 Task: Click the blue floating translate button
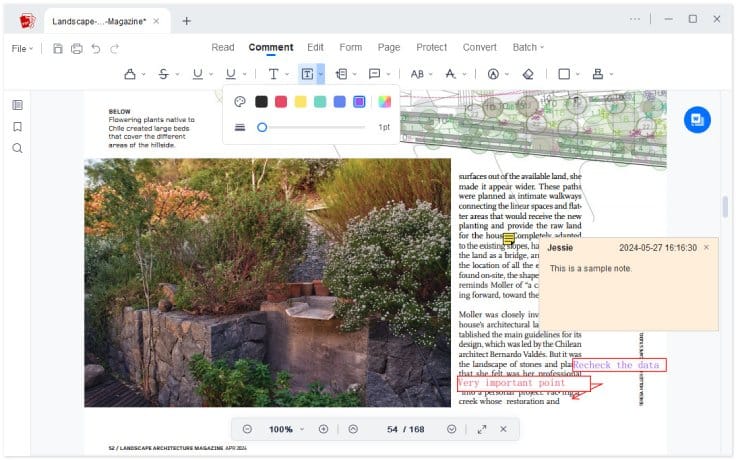(697, 120)
